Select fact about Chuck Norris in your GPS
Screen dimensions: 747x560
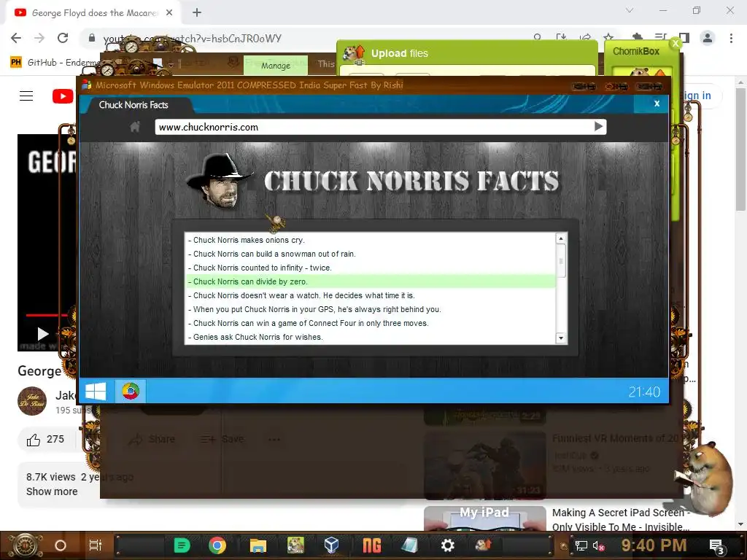click(371, 309)
